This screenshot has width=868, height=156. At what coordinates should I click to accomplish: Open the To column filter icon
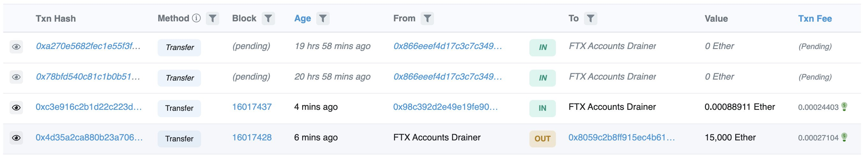(591, 18)
